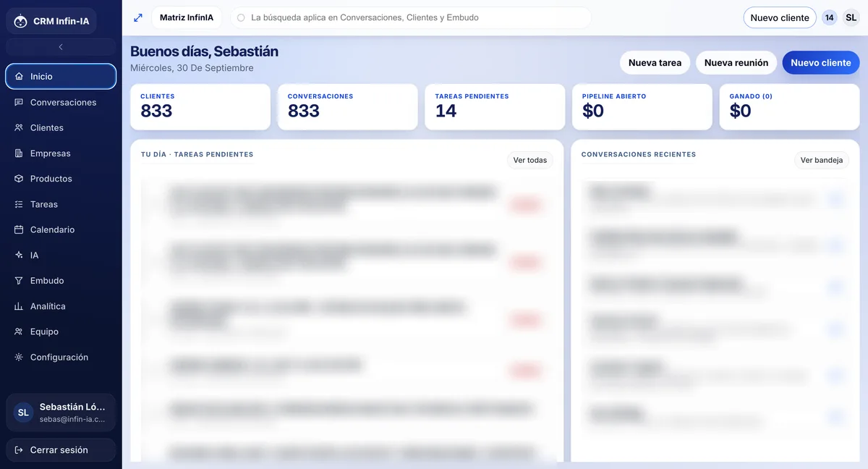
Task: Open Configuración settings
Action: tap(61, 358)
